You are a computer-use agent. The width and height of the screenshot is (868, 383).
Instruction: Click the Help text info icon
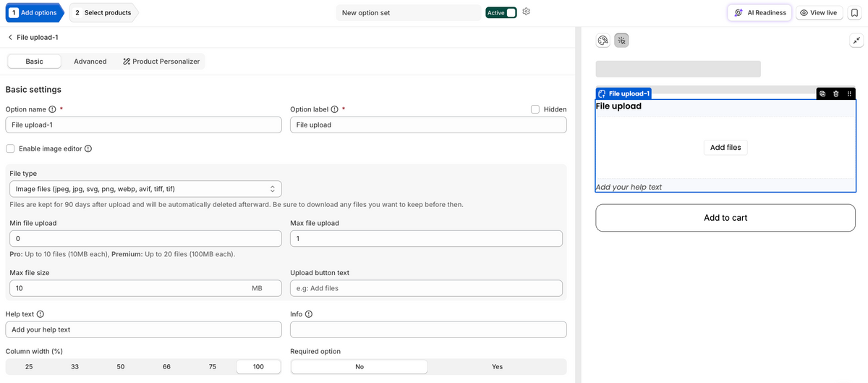pos(41,314)
